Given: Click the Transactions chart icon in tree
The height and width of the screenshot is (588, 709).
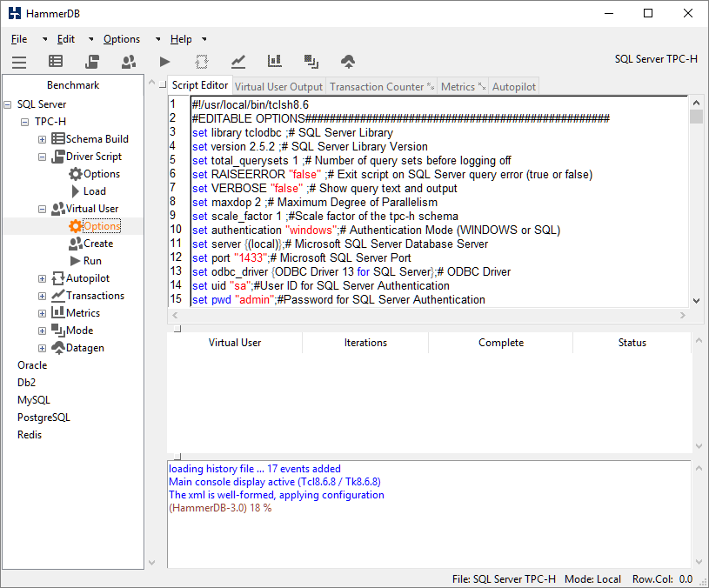Looking at the screenshot, I should 58,296.
